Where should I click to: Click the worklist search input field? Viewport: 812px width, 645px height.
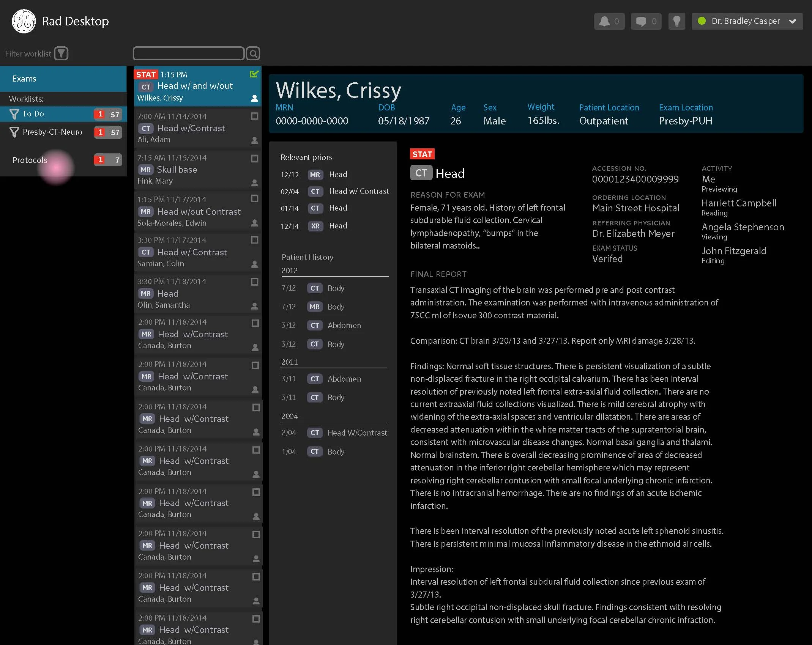pyautogui.click(x=189, y=53)
